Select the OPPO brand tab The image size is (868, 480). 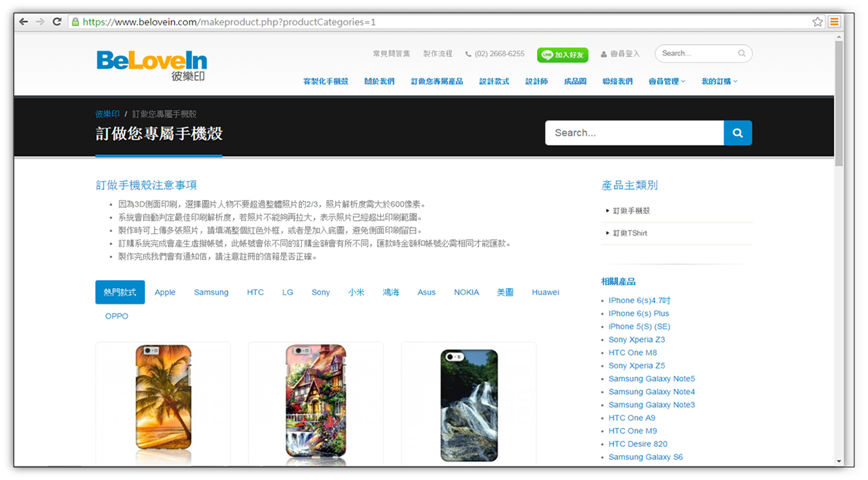(x=117, y=316)
